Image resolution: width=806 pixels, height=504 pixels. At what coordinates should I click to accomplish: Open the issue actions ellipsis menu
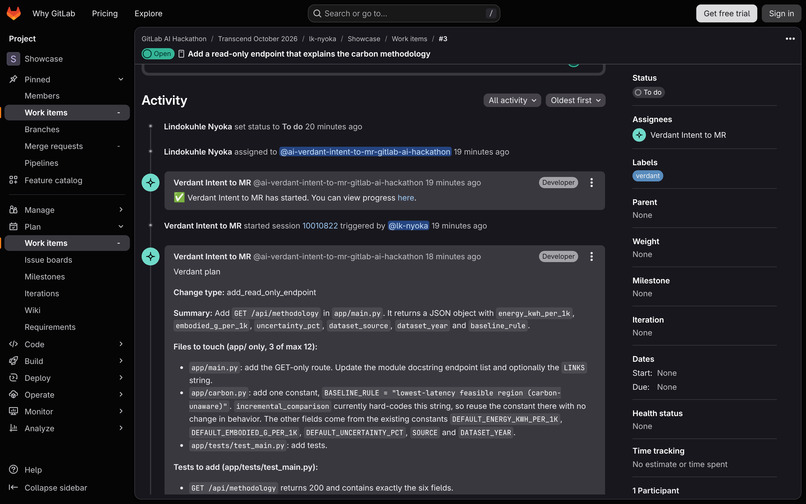click(x=790, y=39)
